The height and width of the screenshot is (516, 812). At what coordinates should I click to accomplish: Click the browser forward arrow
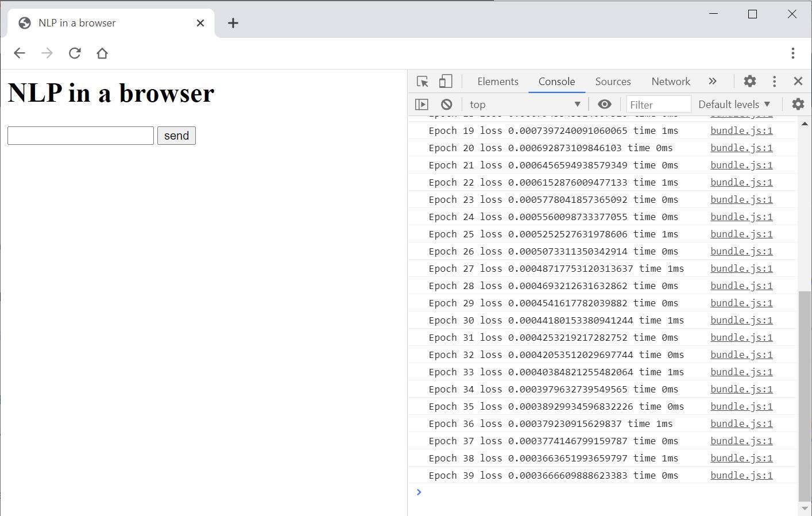(47, 53)
